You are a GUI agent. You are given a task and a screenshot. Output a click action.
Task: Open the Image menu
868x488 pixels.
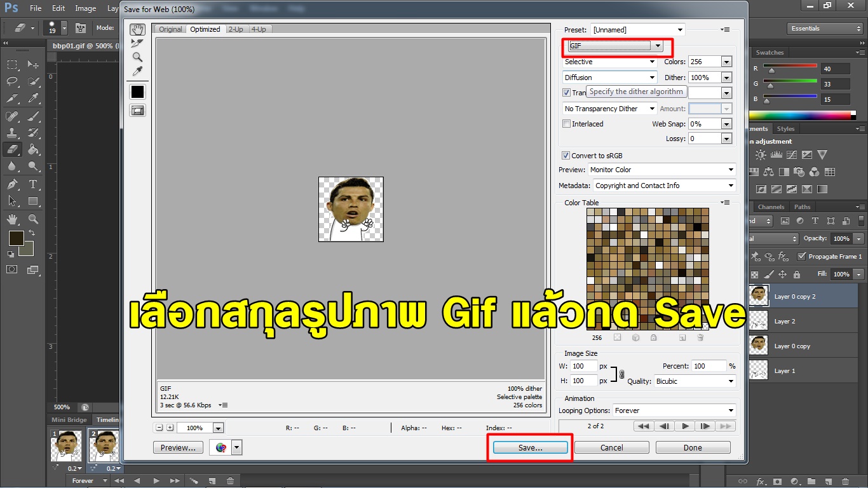tap(86, 8)
